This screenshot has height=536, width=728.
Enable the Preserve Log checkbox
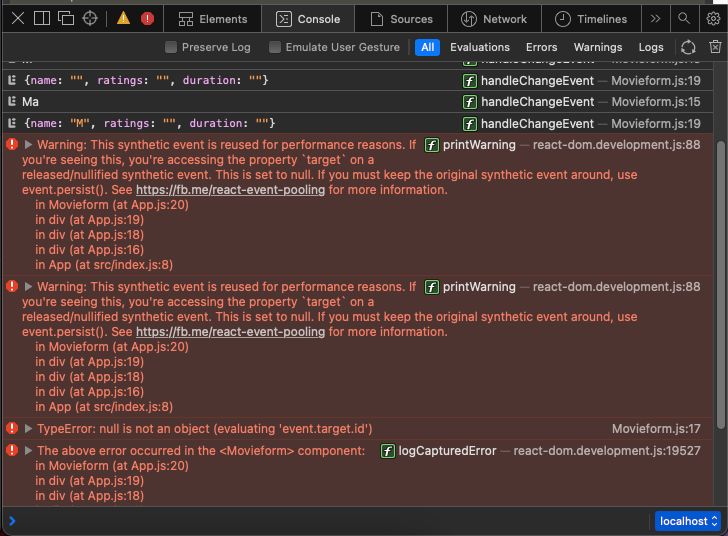pos(171,47)
